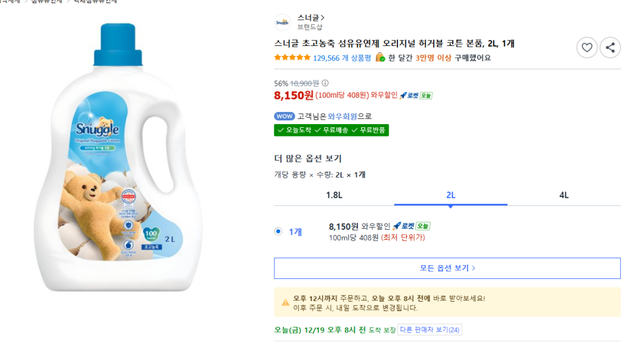Switch to the 1.8L size tab
Image resolution: width=644 pixels, height=347 pixels.
pos(334,195)
